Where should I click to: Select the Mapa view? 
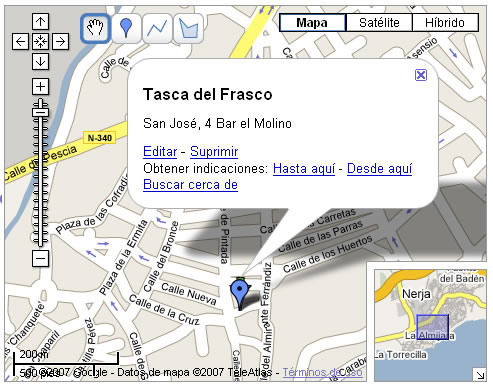[x=312, y=23]
